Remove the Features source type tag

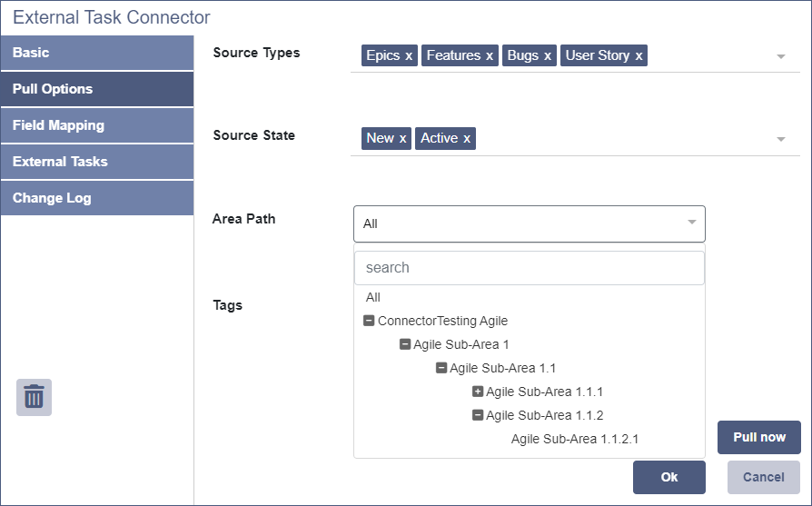click(x=490, y=56)
